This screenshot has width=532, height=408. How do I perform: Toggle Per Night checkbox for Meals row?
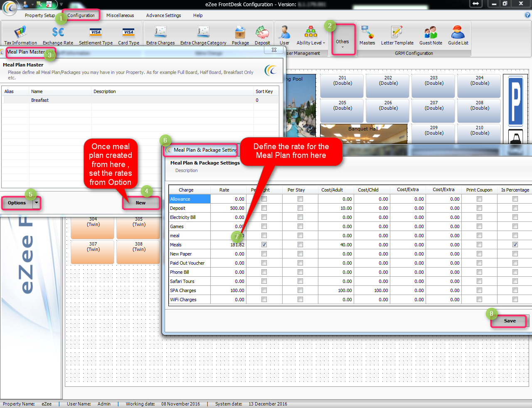tap(264, 245)
